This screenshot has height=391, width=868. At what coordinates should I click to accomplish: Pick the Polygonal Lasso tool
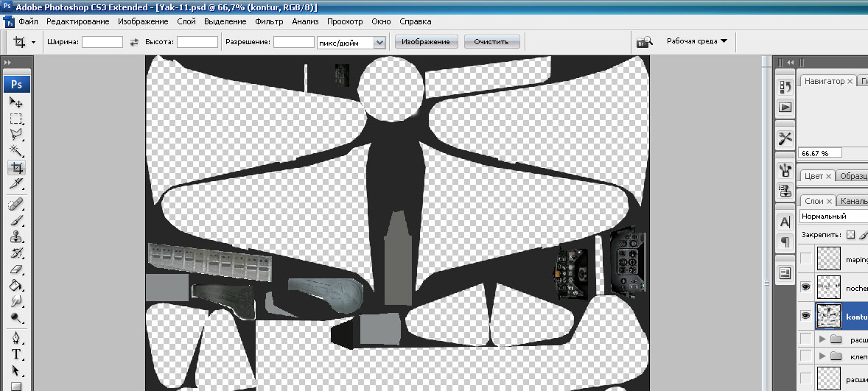15,135
